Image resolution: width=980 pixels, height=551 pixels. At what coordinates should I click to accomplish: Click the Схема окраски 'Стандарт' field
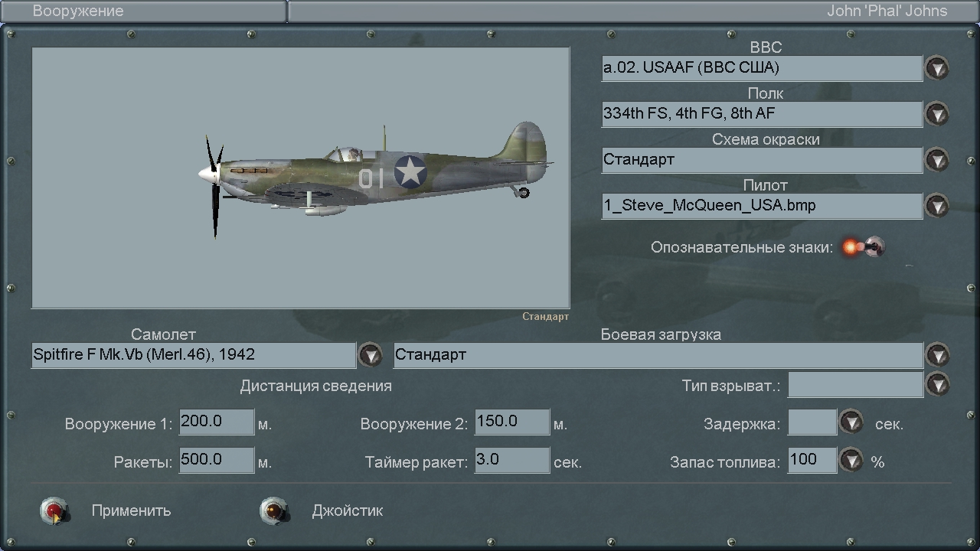(x=762, y=160)
